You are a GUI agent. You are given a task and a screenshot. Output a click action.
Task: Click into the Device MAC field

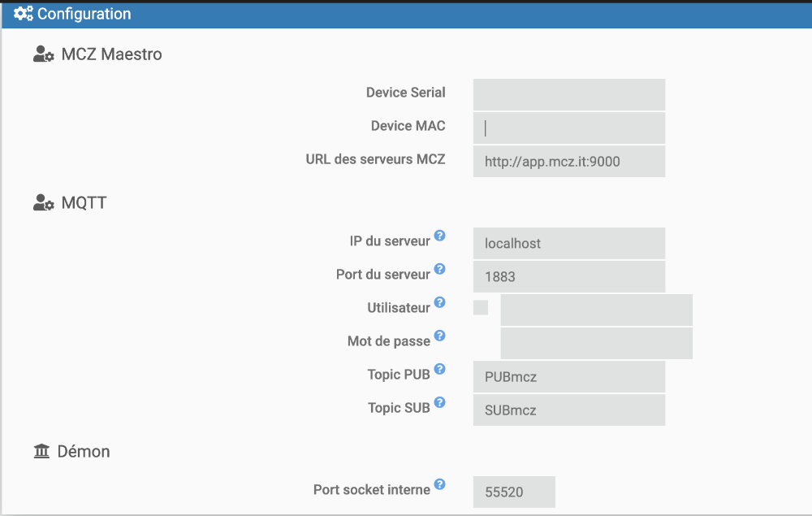point(569,128)
